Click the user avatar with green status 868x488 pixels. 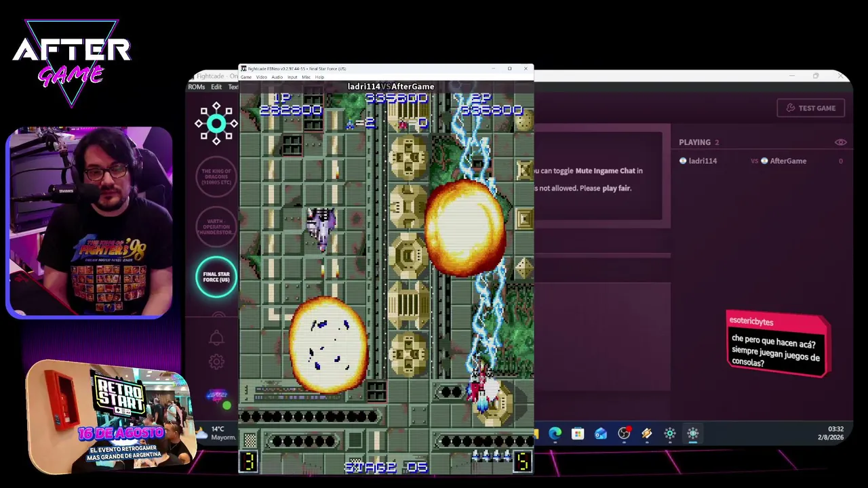pos(218,397)
